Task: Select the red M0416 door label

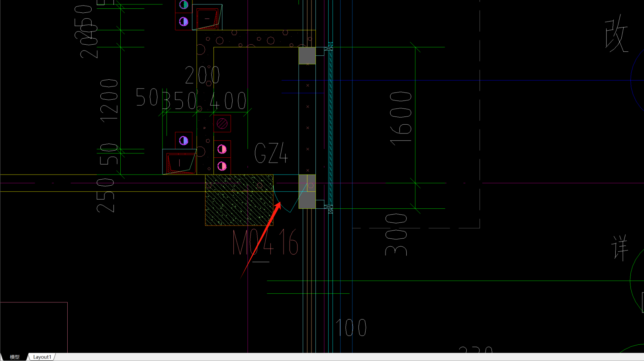Action: tap(265, 243)
